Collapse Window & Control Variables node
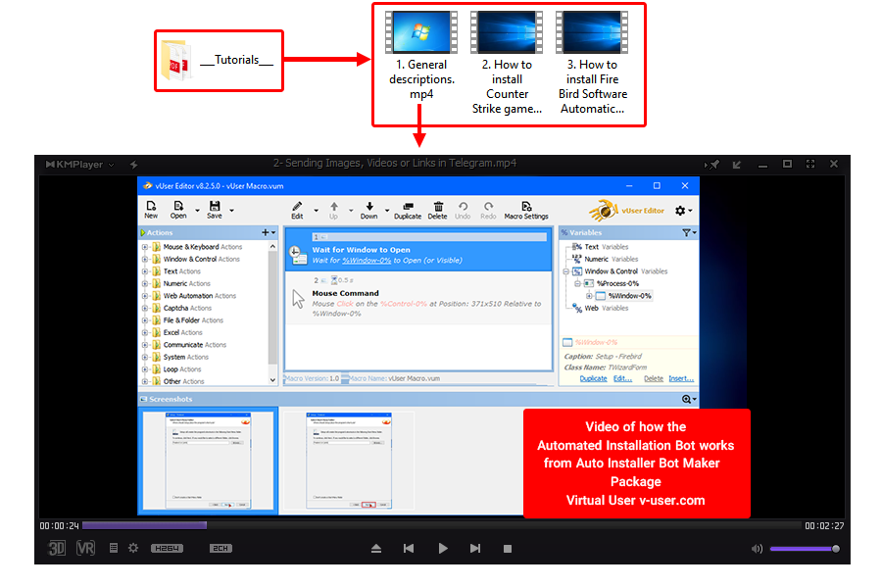Viewport: 882px width, 588px height. tap(565, 271)
